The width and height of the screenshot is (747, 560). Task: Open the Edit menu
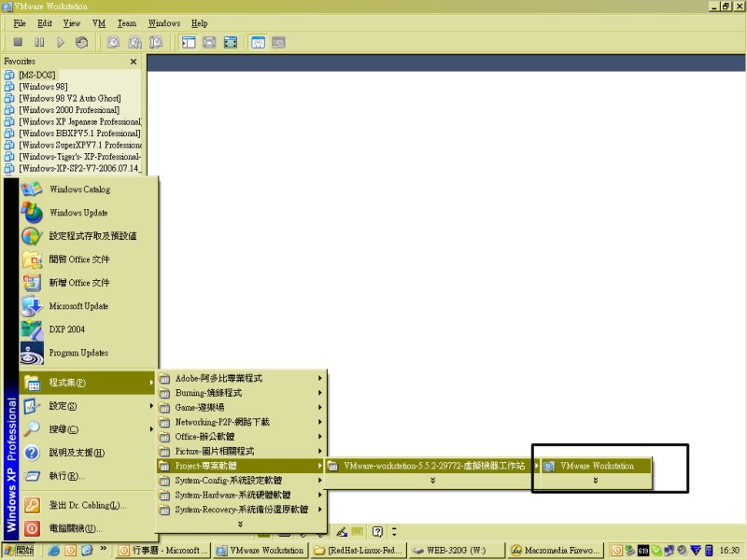[45, 22]
